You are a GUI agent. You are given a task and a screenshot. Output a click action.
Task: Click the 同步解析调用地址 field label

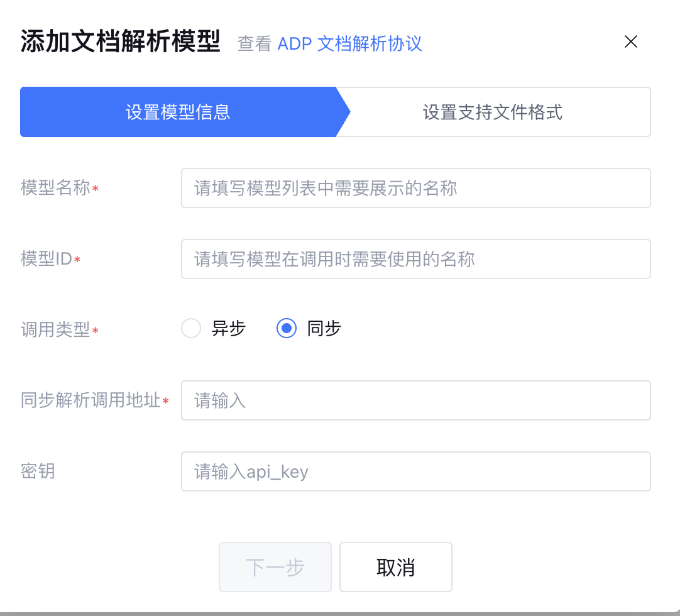90,400
